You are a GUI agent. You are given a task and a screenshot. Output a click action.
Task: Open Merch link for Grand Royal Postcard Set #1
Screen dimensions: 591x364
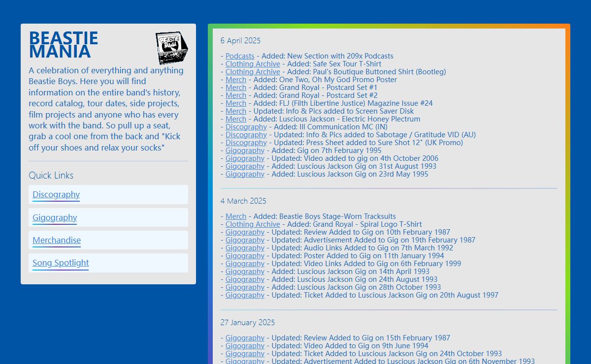click(236, 88)
